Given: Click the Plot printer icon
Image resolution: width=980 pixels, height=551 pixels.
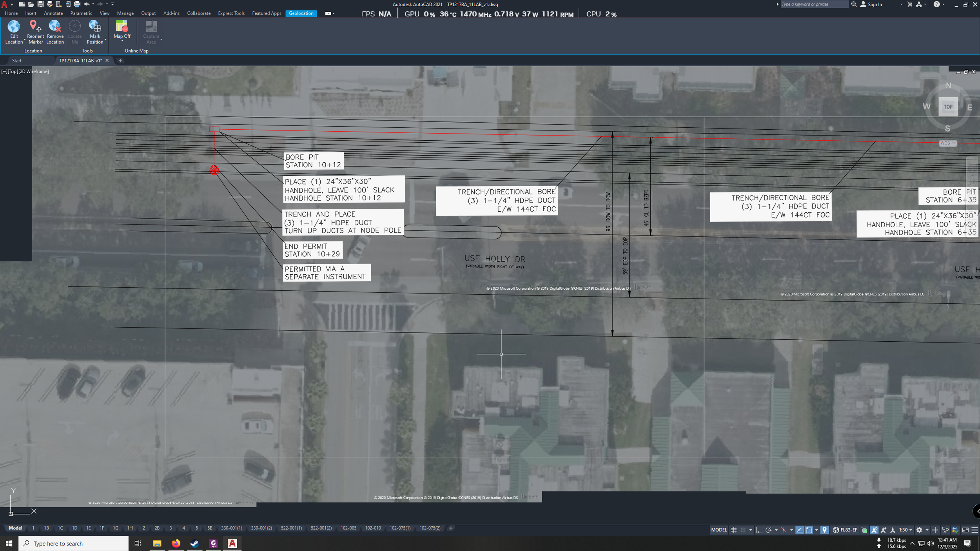Looking at the screenshot, I should point(77,4).
